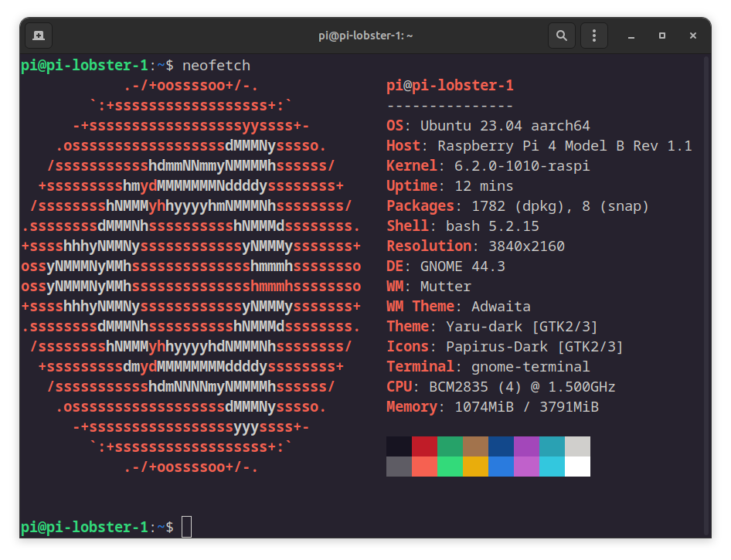Viewport: 731px width, 560px height.
Task: Click the window title pi@pi-lobster-1: ~
Action: coord(365,36)
